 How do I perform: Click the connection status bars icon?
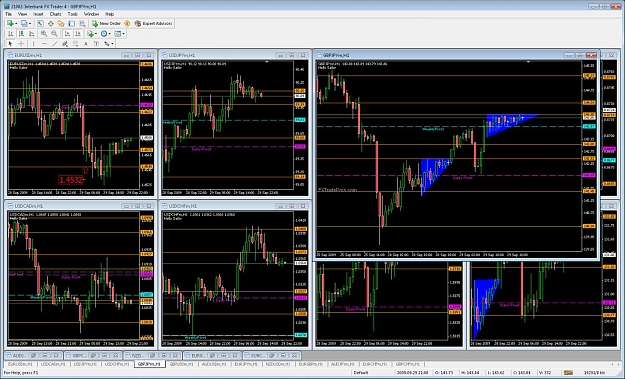pos(568,373)
